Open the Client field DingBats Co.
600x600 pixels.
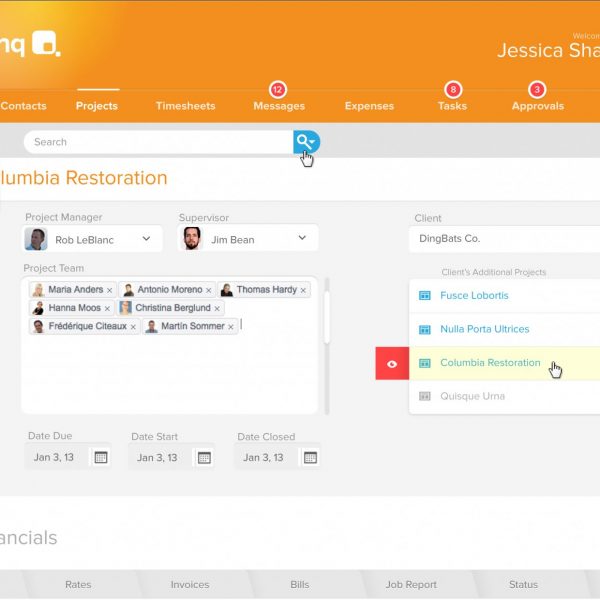coord(500,239)
